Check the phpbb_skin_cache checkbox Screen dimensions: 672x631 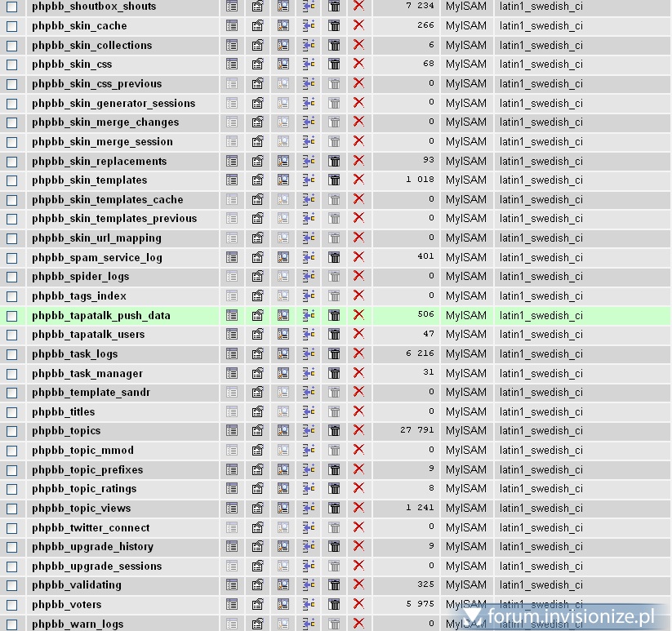pyautogui.click(x=12, y=26)
